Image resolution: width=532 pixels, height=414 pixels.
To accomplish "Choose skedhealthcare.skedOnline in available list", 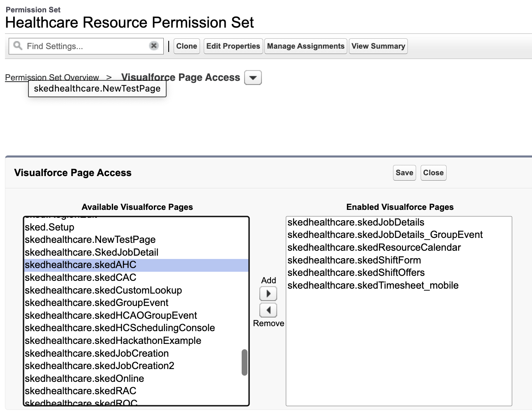I will (x=137, y=379).
